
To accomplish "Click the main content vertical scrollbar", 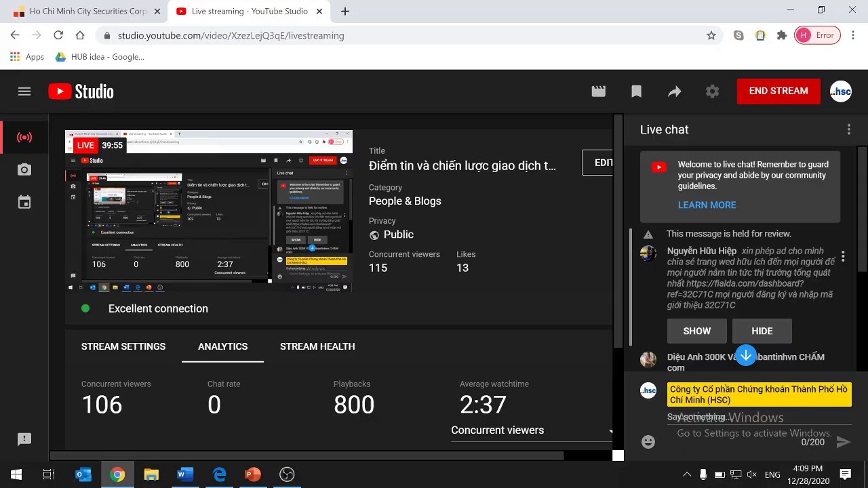I will 618,230.
